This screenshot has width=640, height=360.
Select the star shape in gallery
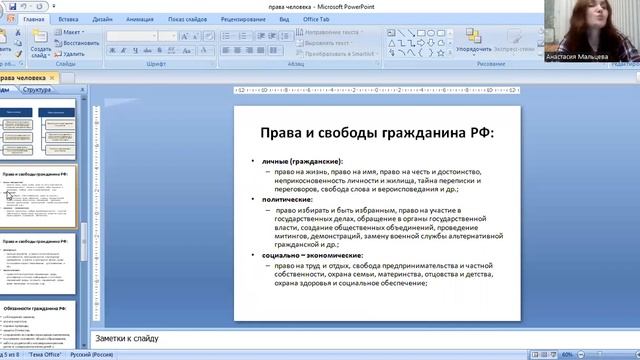tap(440, 53)
